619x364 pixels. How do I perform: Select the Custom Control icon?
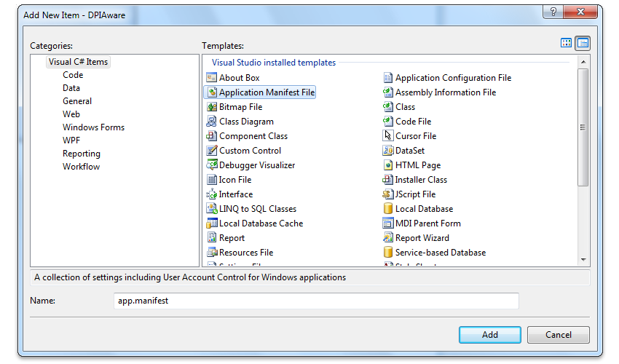click(212, 151)
